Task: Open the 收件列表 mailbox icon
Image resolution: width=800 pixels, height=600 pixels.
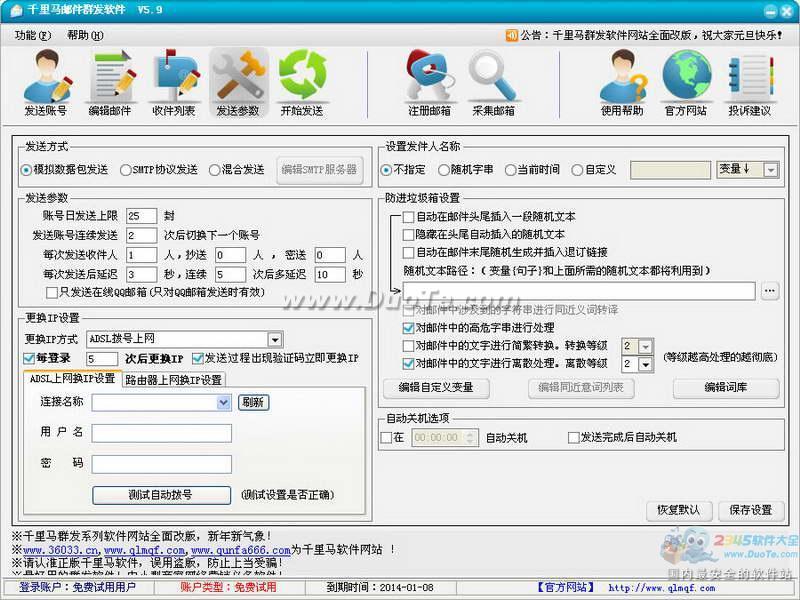Action: pos(174,82)
